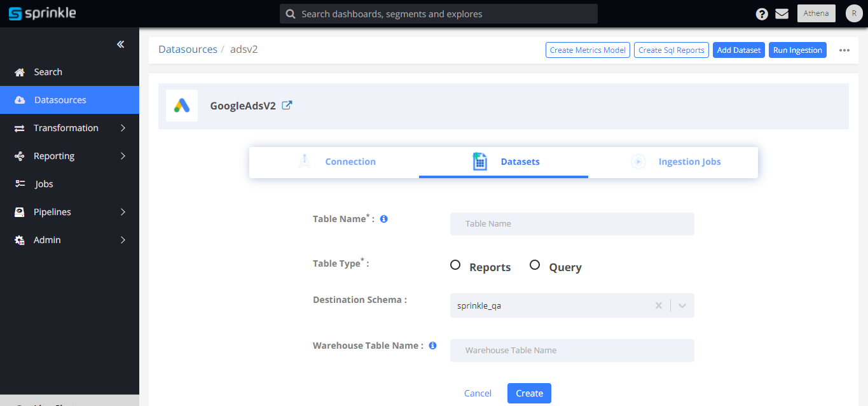
Task: Click the Table Name info icon
Action: coord(383,219)
